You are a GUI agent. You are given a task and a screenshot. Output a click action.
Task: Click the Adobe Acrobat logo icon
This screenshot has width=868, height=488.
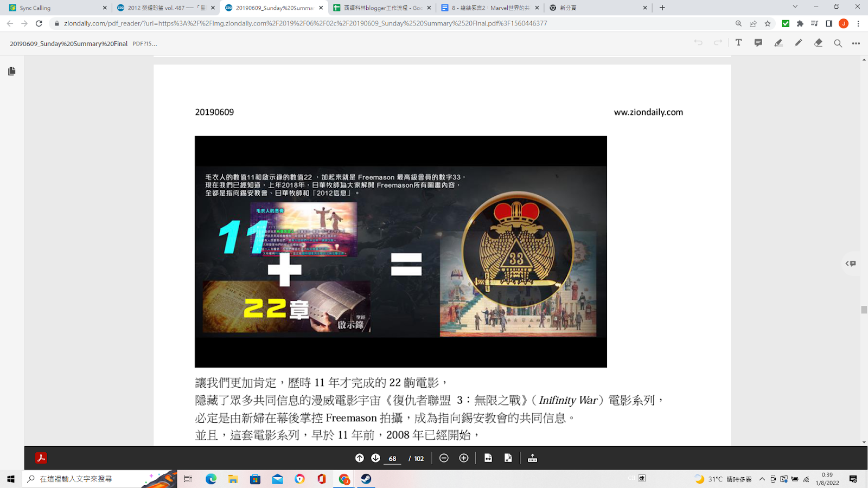click(41, 458)
